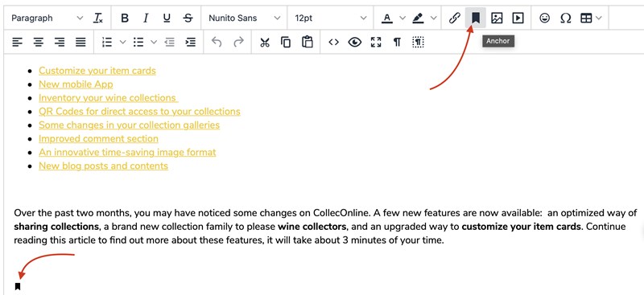Click the Numbered list icon
The image size is (644, 295).
[107, 42]
